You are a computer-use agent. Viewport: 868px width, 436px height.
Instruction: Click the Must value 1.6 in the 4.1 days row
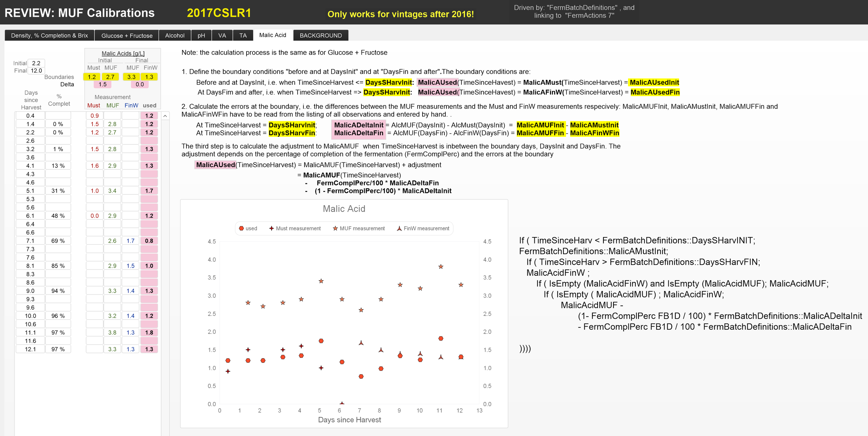(94, 166)
